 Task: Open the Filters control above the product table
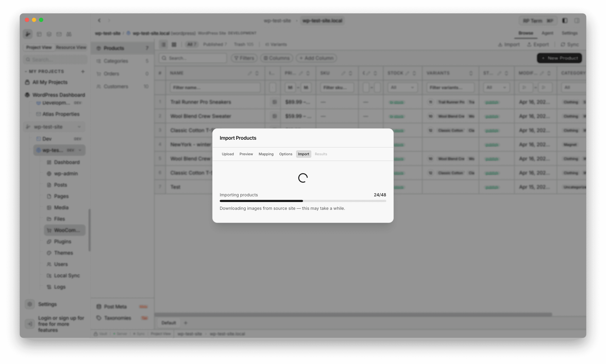244,58
